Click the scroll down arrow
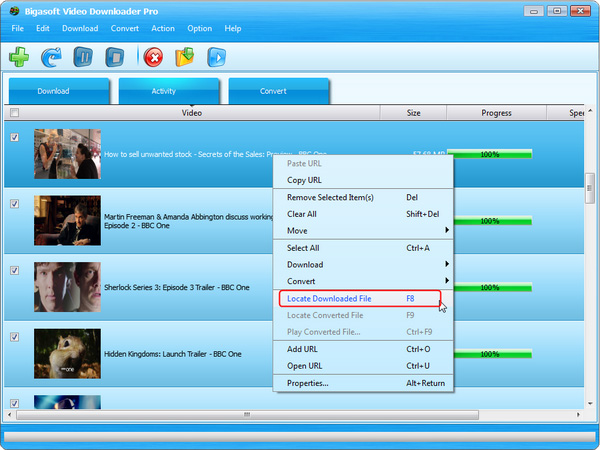 pyautogui.click(x=590, y=403)
